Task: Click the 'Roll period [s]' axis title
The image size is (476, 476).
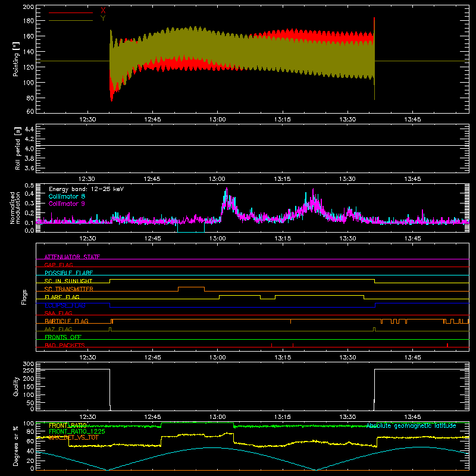Action: (x=18, y=148)
